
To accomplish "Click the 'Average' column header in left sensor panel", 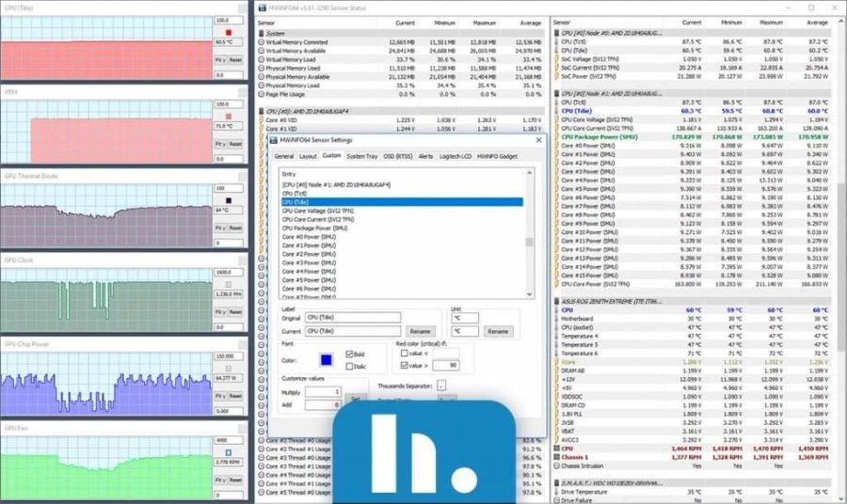I will pos(530,24).
